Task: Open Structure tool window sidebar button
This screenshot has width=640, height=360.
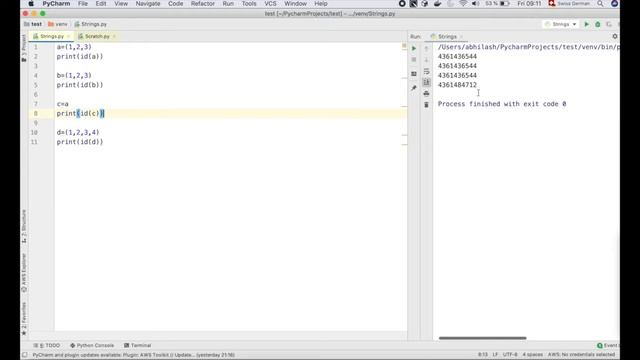Action: 24,227
